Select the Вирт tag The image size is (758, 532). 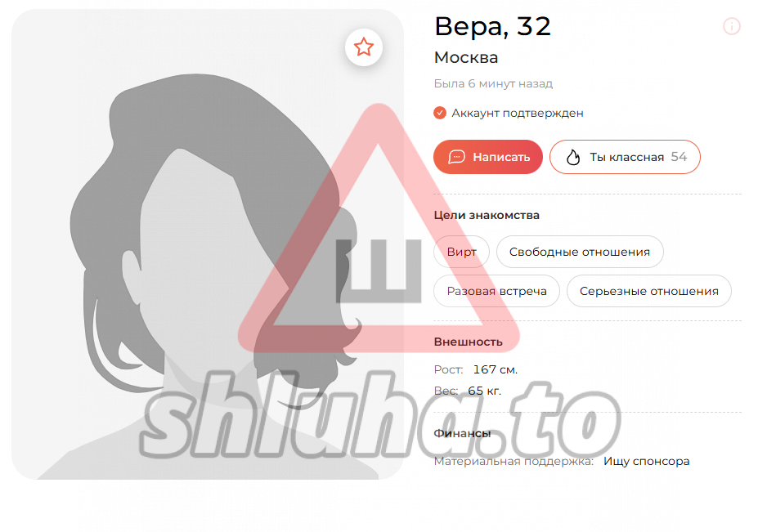(461, 252)
